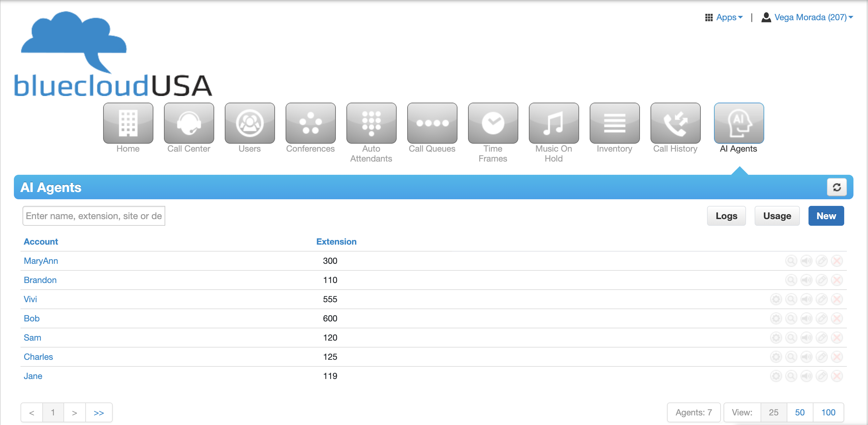Click the magnifier icon in Sam's row

pos(791,338)
